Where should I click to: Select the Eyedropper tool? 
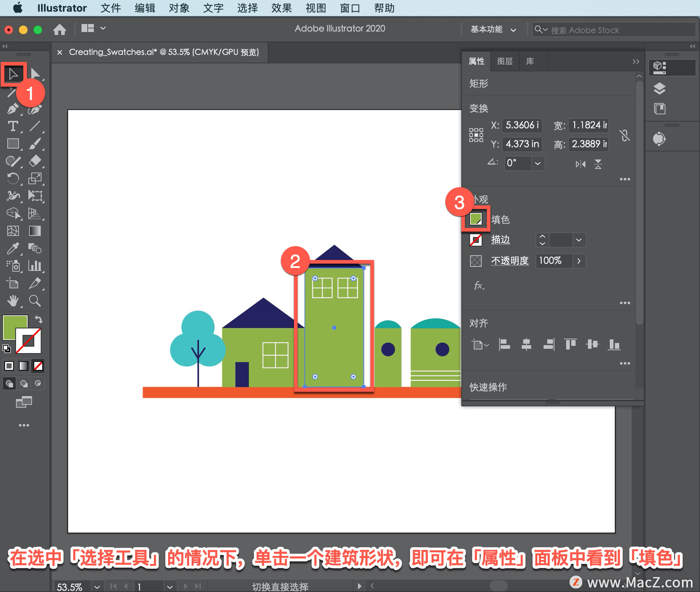coord(13,249)
